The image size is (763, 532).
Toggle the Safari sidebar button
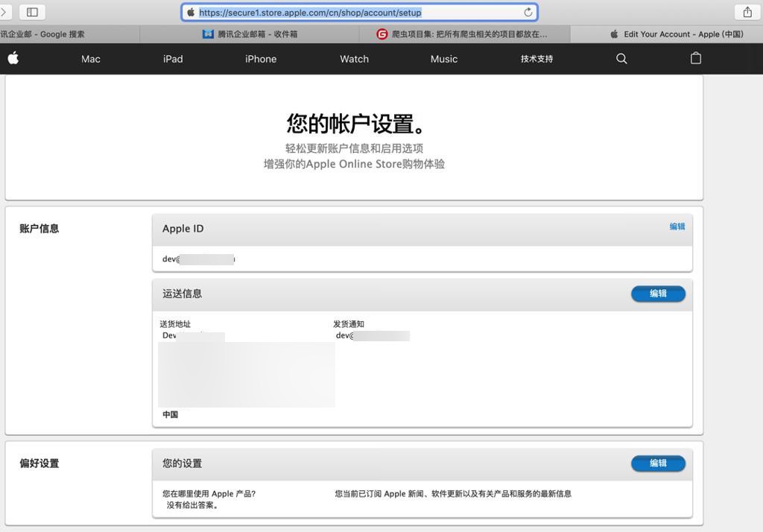[x=32, y=12]
